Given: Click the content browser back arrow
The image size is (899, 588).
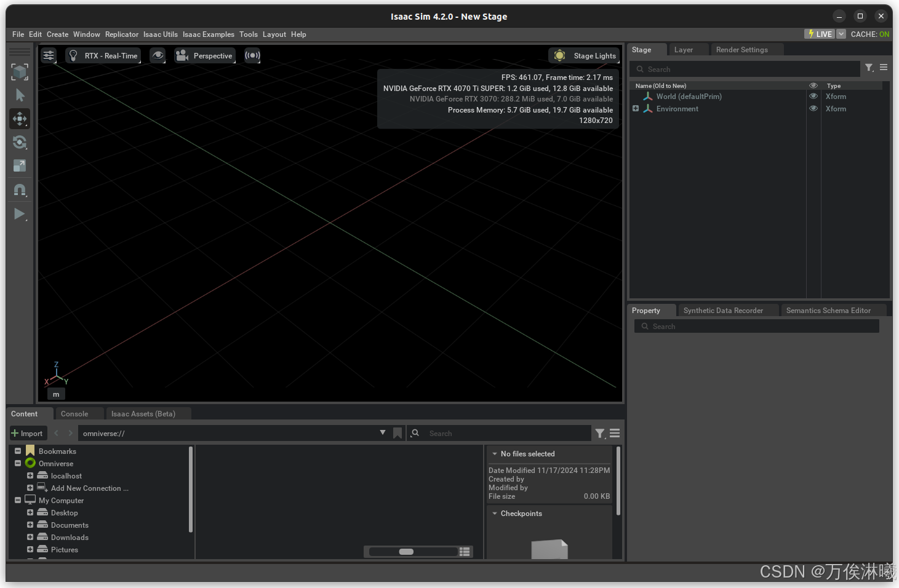Looking at the screenshot, I should pyautogui.click(x=56, y=433).
